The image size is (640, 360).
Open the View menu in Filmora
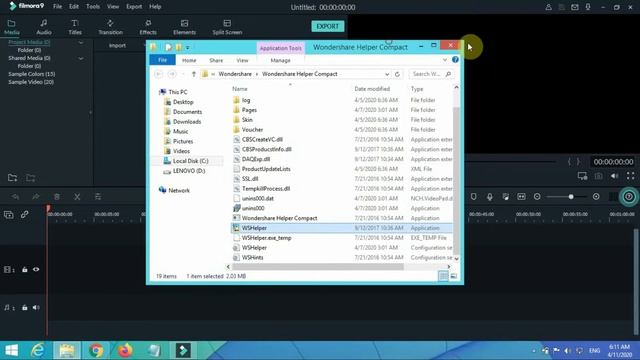pos(113,7)
